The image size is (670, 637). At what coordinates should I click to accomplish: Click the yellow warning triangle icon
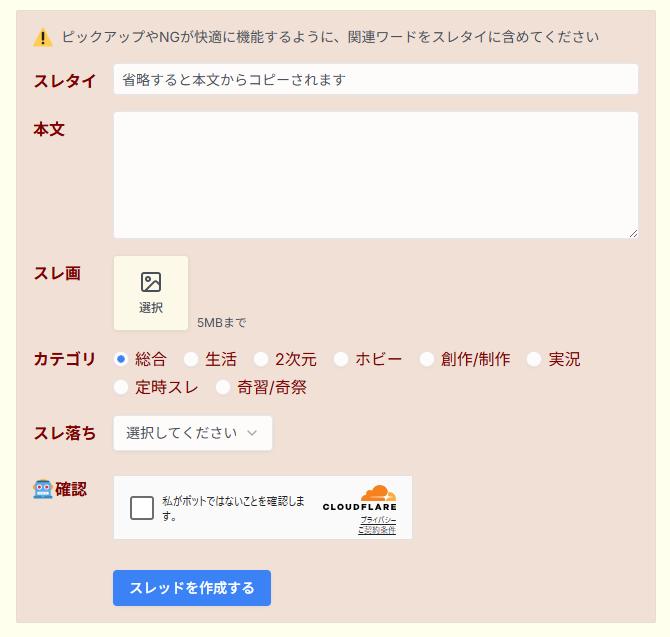coord(43,38)
